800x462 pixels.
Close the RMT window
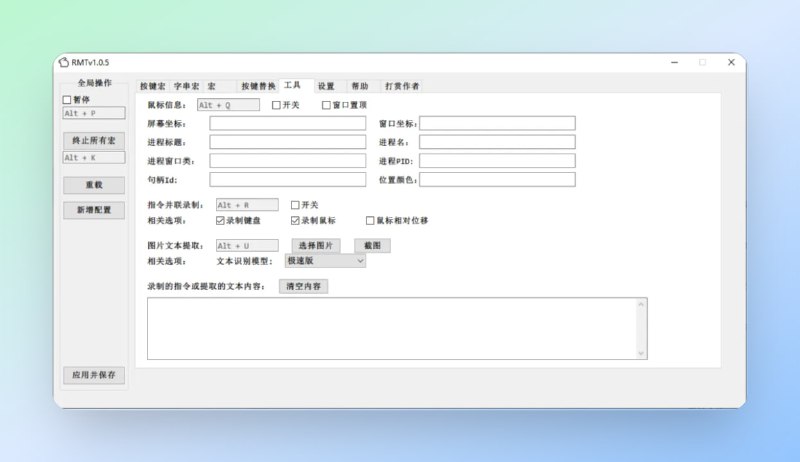pos(731,62)
